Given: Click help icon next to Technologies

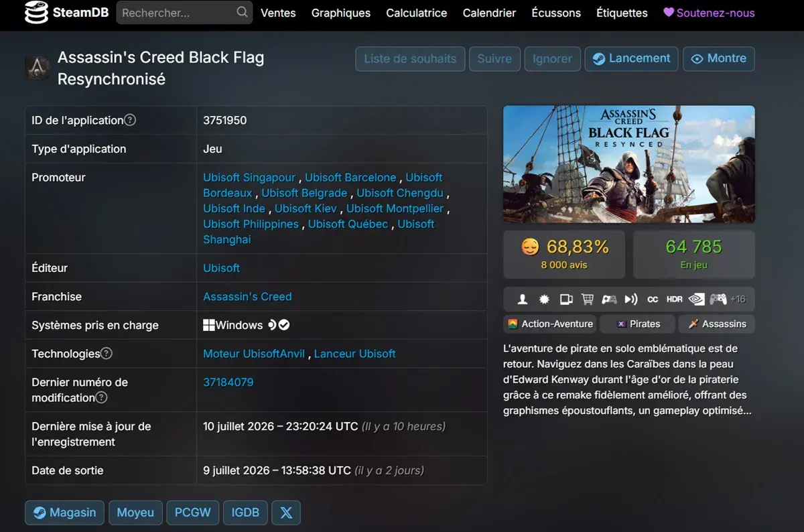Looking at the screenshot, I should 107,353.
